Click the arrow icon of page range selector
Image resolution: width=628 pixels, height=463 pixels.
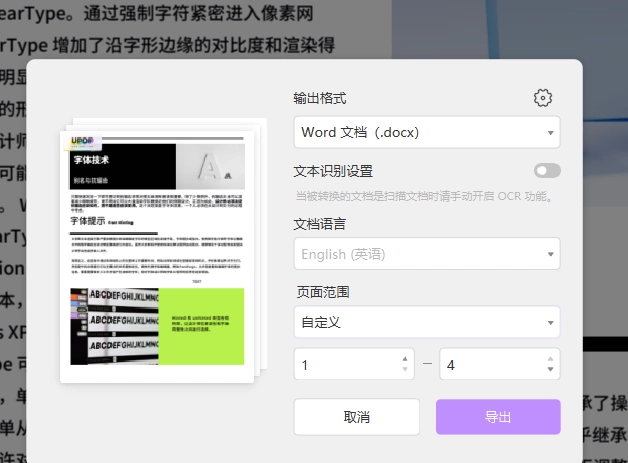pos(551,323)
